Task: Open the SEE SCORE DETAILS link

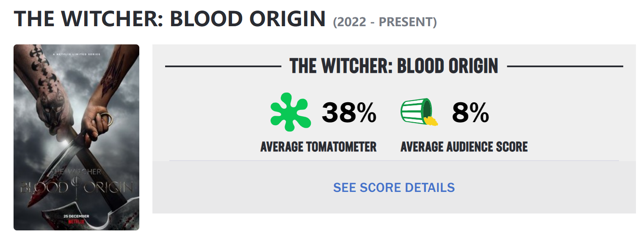Action: pyautogui.click(x=394, y=187)
